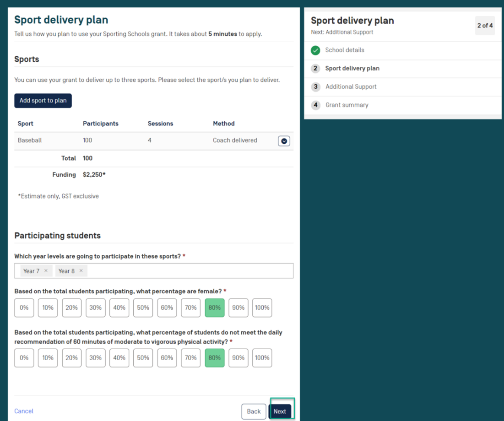Viewport: 504px width, 421px height.
Task: Click Add sport to plan button
Action: (x=43, y=101)
